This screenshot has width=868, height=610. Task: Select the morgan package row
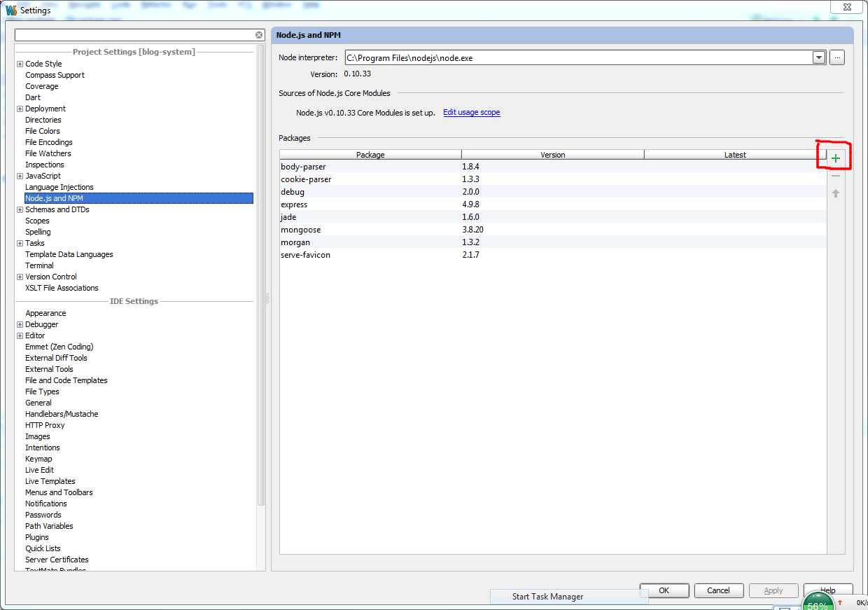(553, 242)
